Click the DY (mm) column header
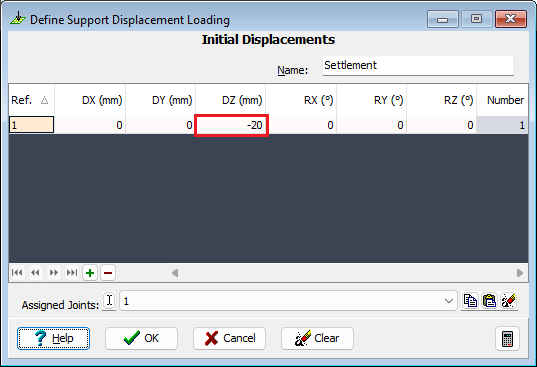Screen dimensions: 537x367 click(x=160, y=100)
